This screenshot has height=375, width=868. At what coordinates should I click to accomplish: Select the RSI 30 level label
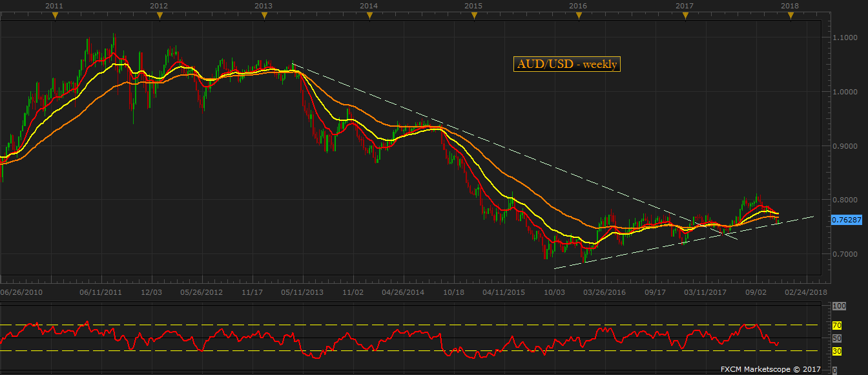[x=838, y=351]
